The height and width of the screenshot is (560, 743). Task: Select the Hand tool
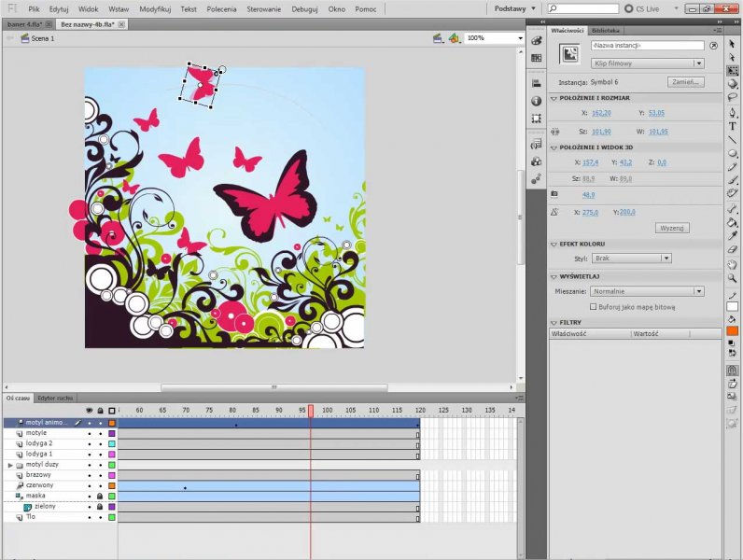click(x=733, y=264)
